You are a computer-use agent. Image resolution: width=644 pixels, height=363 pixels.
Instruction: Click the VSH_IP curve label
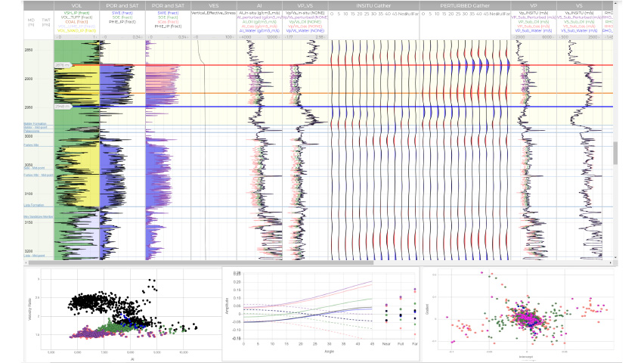(x=77, y=13)
